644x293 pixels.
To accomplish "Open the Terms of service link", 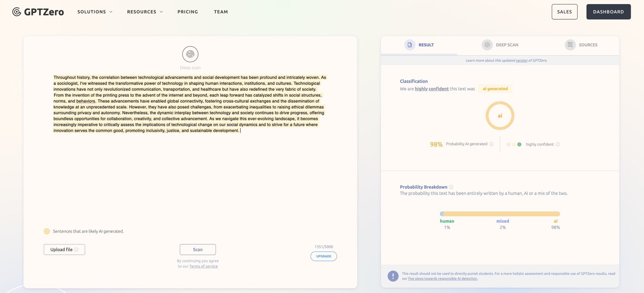I will [203, 266].
